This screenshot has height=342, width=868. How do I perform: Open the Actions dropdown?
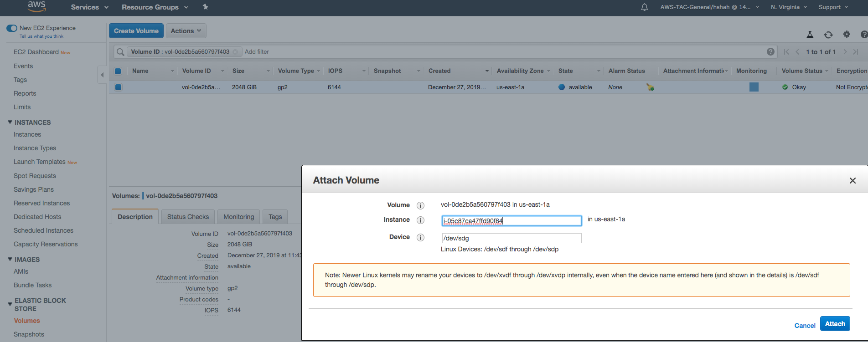tap(186, 31)
